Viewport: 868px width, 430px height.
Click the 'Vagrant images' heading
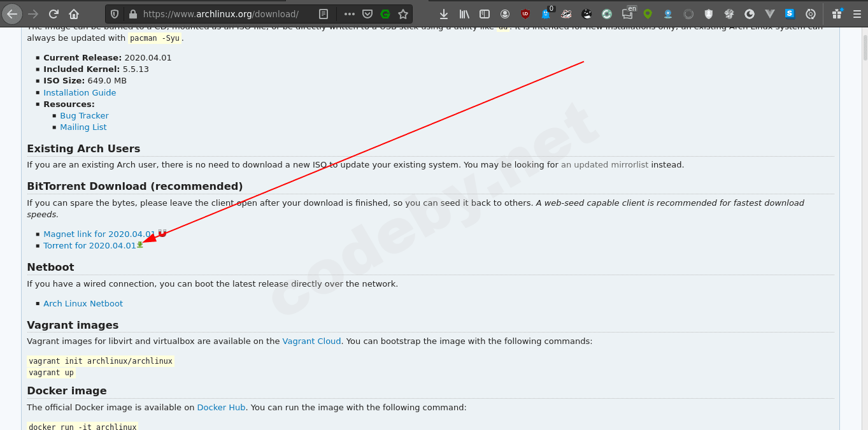(x=73, y=325)
